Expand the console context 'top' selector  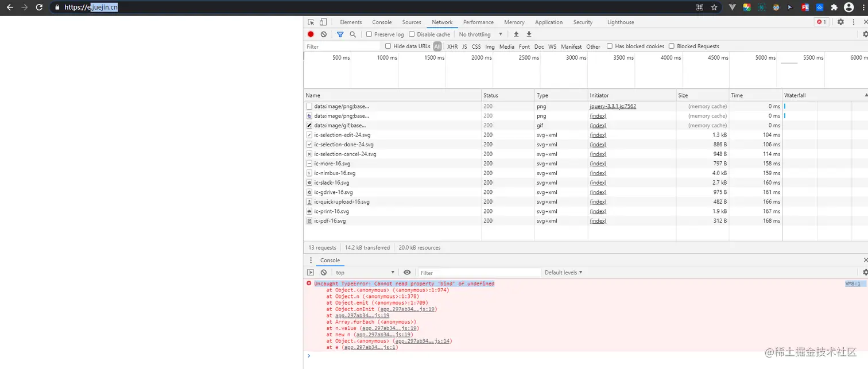tap(365, 273)
